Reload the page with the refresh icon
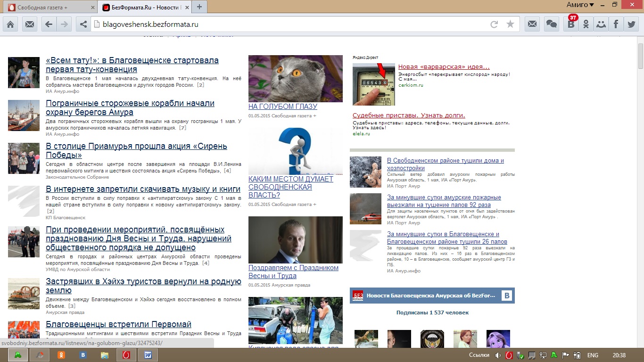Viewport: 644px width, 362px height. click(494, 25)
